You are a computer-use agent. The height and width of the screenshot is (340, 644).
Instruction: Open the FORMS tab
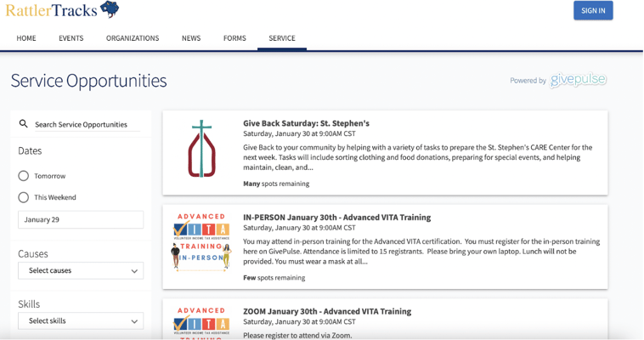click(x=235, y=38)
